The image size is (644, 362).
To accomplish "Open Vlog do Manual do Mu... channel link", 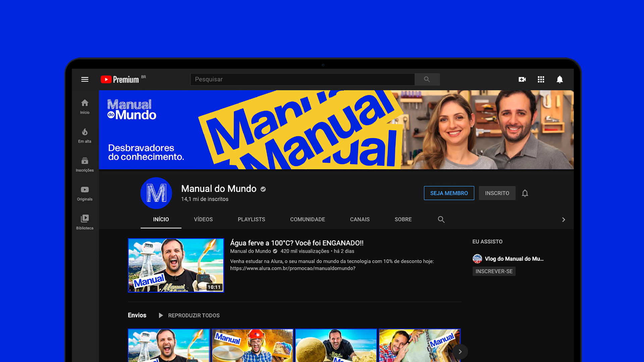I will coord(514,259).
